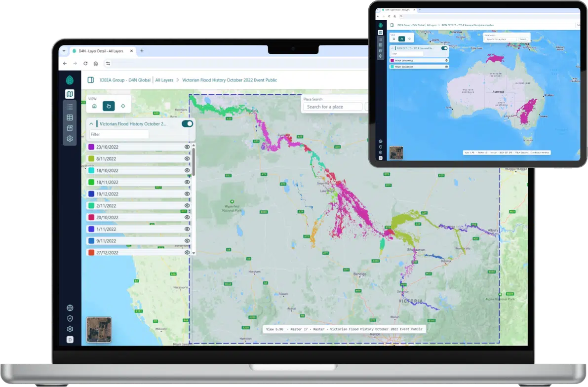Hide the 20/10/2022 flood layer
Screen dimensions: 588x387
pyautogui.click(x=187, y=217)
